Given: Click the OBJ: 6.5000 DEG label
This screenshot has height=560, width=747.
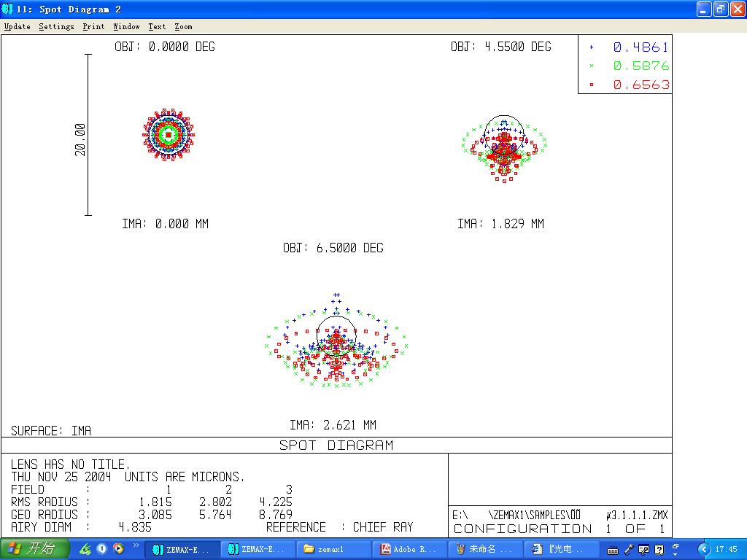Looking at the screenshot, I should tap(333, 248).
